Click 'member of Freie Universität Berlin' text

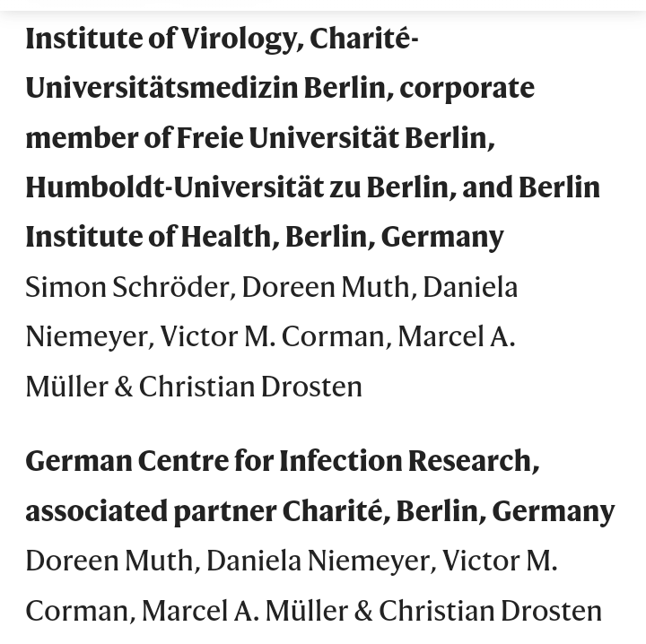[x=259, y=138]
